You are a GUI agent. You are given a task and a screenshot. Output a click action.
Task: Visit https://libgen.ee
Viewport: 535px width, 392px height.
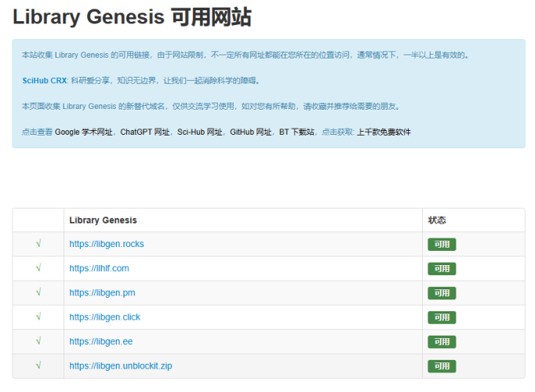click(x=101, y=342)
